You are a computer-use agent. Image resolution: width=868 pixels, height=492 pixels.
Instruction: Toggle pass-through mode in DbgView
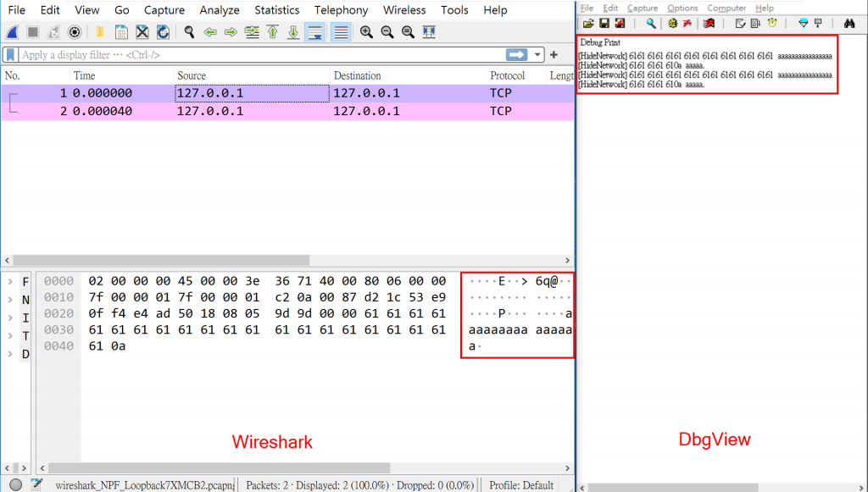click(x=687, y=23)
